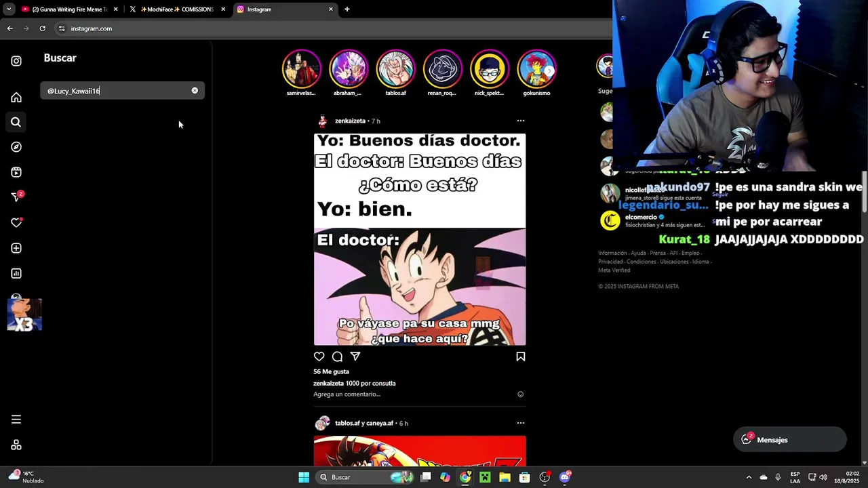Open the emoji picker for comments
This screenshot has width=868, height=488.
pyautogui.click(x=521, y=394)
